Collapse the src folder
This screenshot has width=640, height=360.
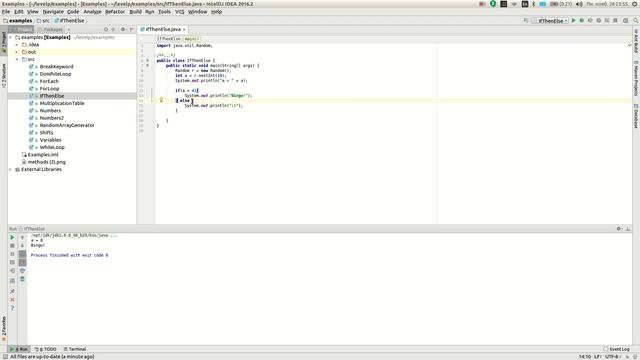point(17,59)
